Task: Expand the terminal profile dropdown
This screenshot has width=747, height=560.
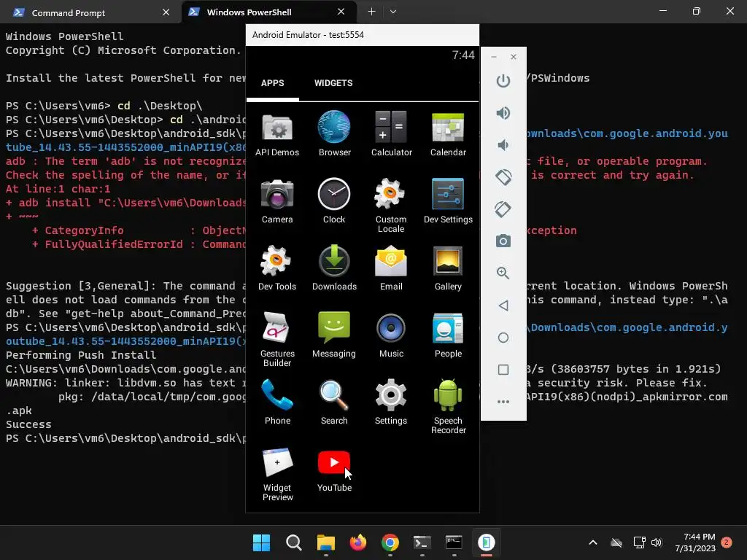Action: [x=393, y=12]
